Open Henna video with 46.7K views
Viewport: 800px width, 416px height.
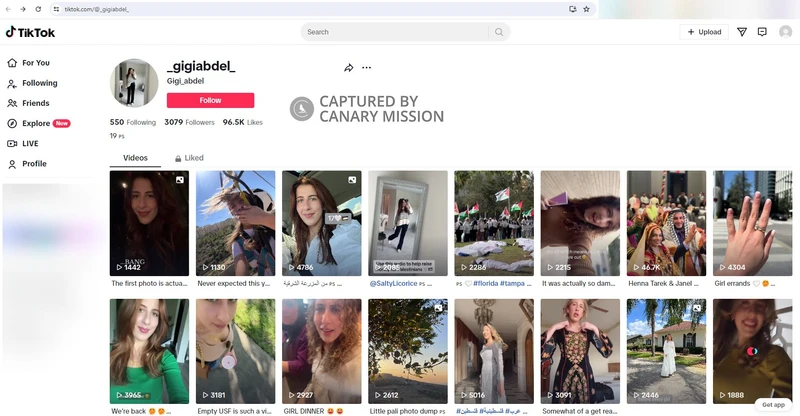coord(666,223)
